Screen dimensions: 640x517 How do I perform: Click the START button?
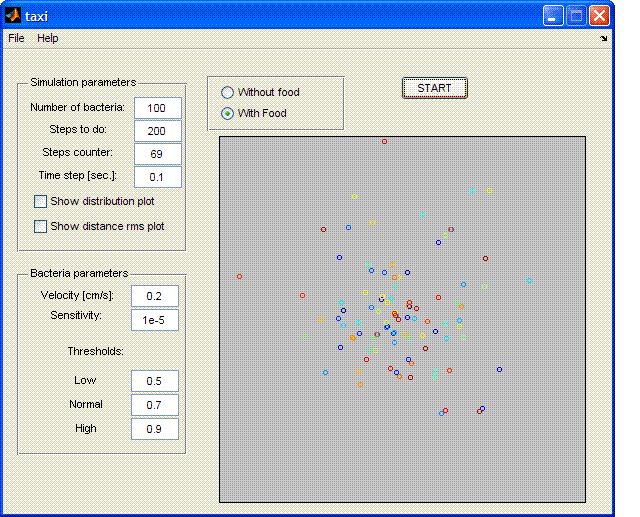435,88
